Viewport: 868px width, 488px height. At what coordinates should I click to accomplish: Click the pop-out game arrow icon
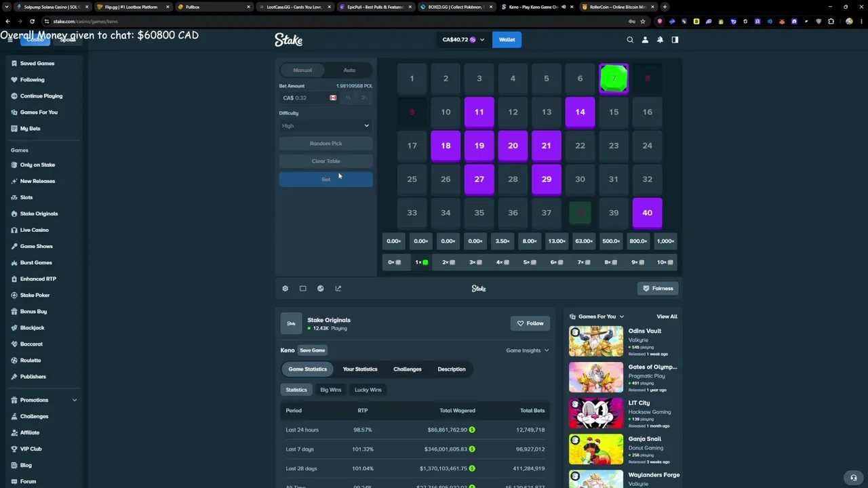tap(338, 289)
